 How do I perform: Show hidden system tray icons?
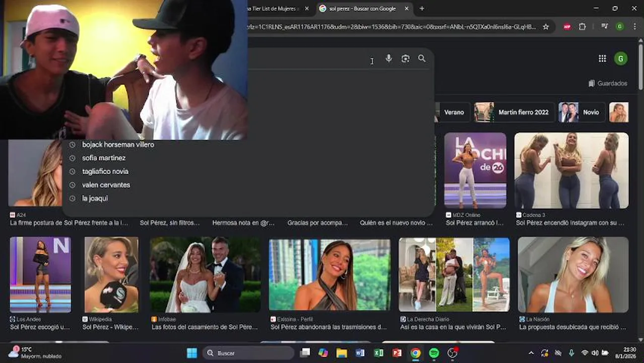[x=531, y=353]
